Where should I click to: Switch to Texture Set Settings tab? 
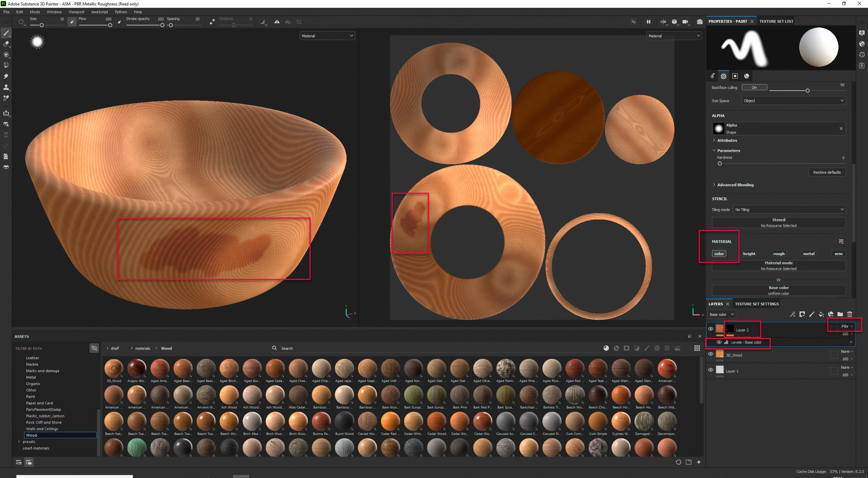(756, 304)
